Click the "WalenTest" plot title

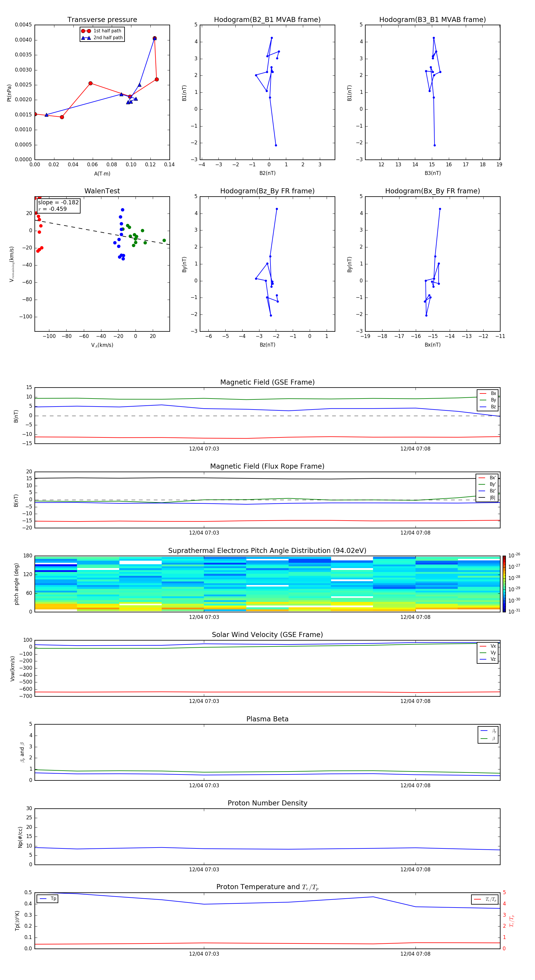(x=102, y=191)
